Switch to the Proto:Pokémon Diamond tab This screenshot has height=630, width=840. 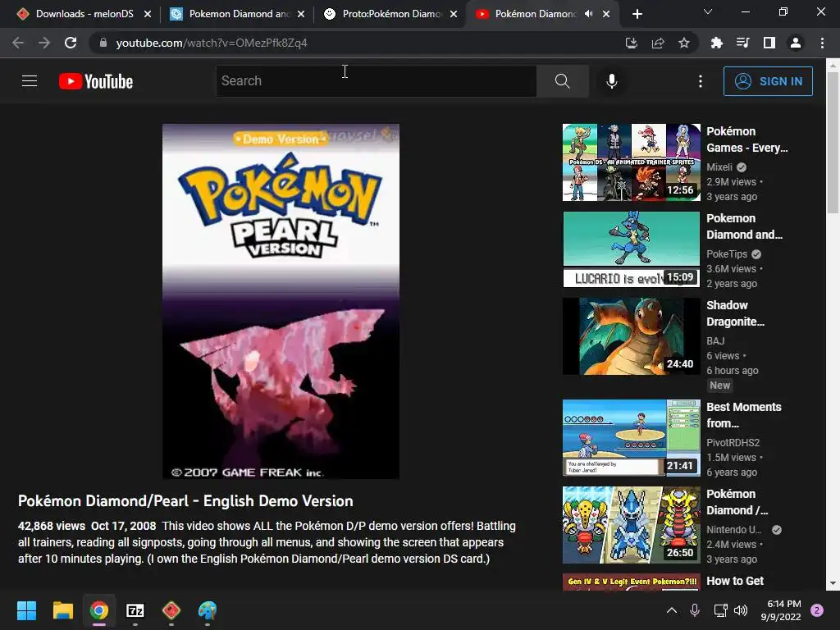390,14
